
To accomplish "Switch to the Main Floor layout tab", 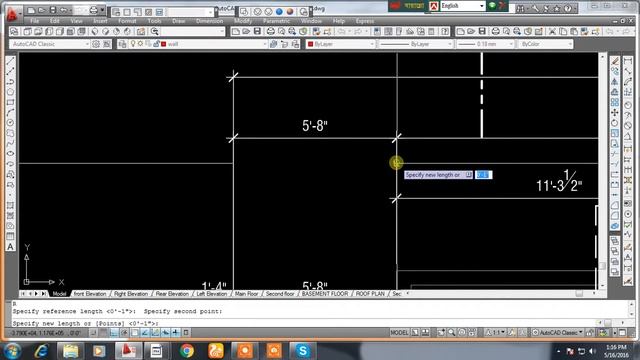I will tap(246, 294).
